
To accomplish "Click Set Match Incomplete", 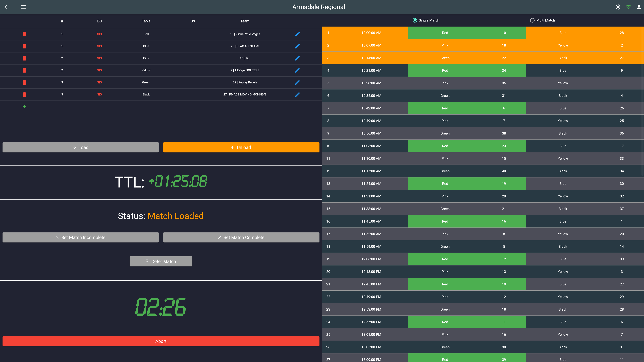I will [80, 237].
